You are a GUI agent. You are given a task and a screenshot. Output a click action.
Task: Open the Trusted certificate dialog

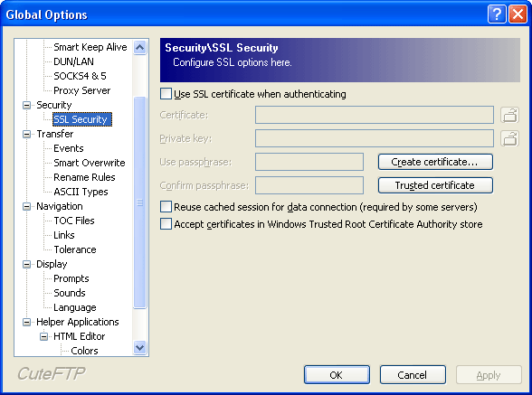[435, 185]
